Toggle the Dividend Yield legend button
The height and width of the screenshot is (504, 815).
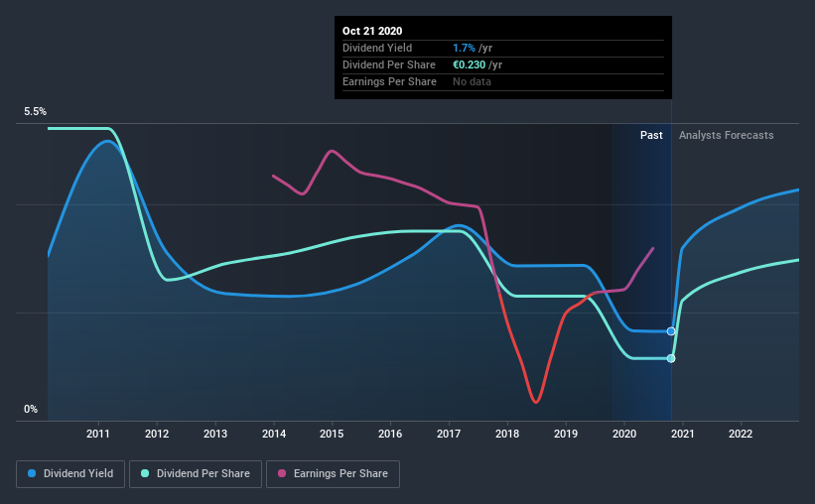coord(70,474)
